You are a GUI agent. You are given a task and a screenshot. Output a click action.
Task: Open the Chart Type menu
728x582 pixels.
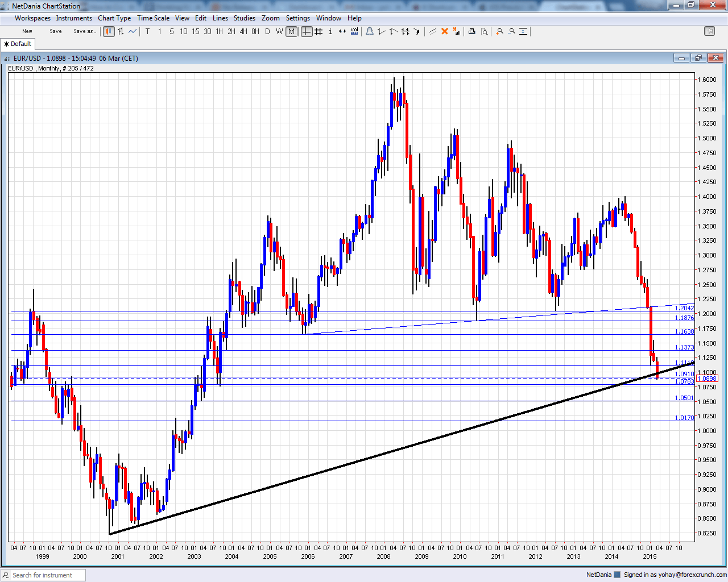coord(114,18)
